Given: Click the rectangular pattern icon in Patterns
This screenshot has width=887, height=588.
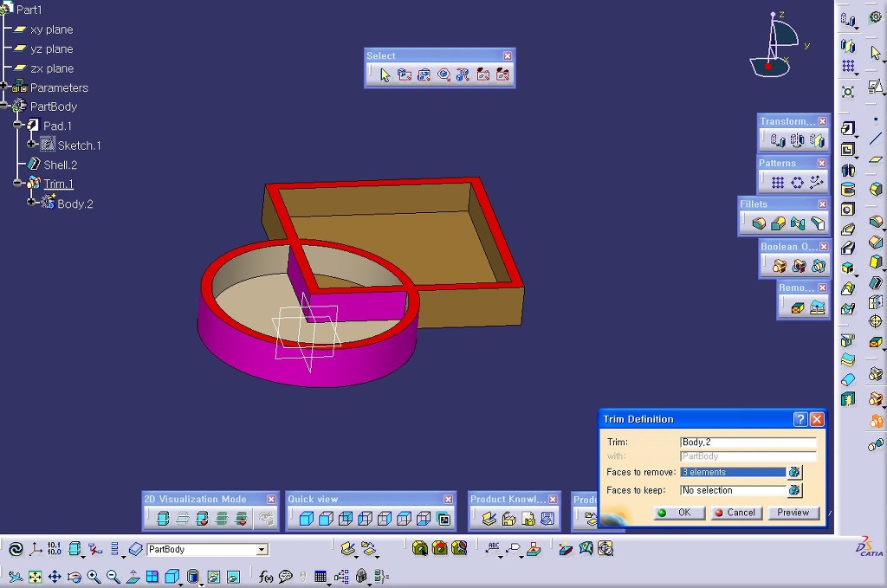Looking at the screenshot, I should click(x=777, y=183).
